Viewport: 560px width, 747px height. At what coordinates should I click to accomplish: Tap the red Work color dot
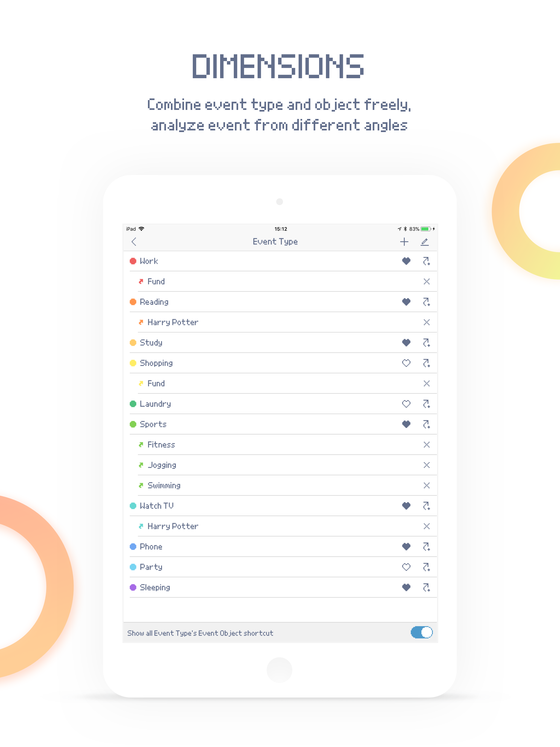133,261
